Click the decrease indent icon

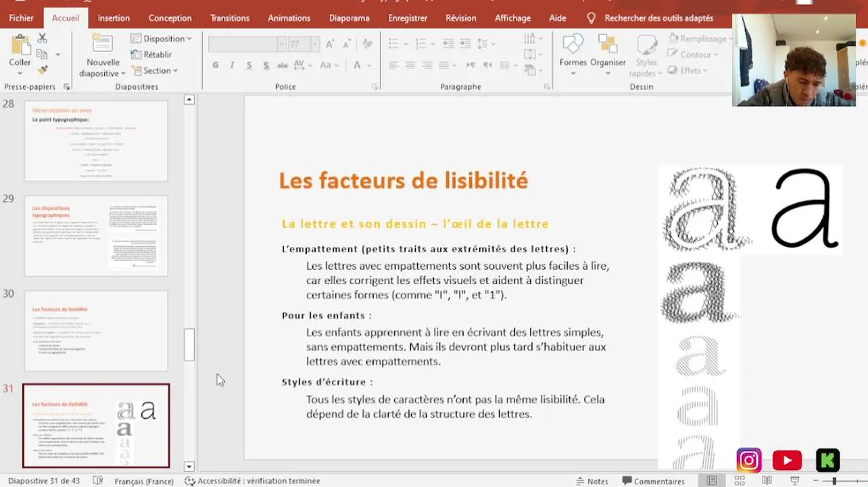[x=448, y=44]
